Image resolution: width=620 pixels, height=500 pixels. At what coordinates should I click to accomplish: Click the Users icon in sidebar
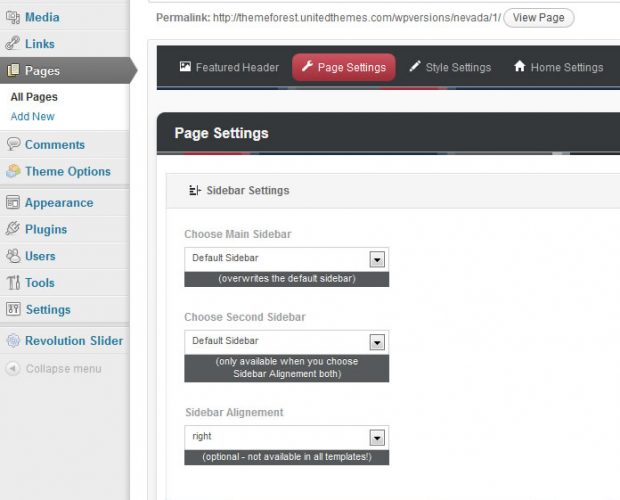12,256
